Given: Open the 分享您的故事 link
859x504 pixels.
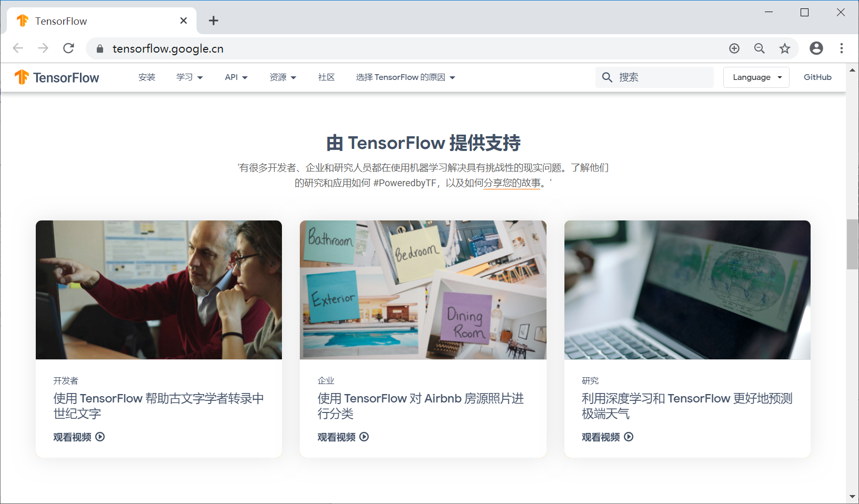Looking at the screenshot, I should point(513,184).
